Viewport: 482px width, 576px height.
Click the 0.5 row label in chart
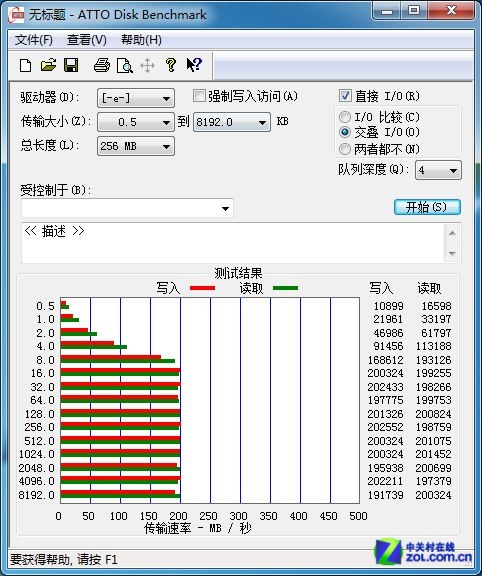45,306
